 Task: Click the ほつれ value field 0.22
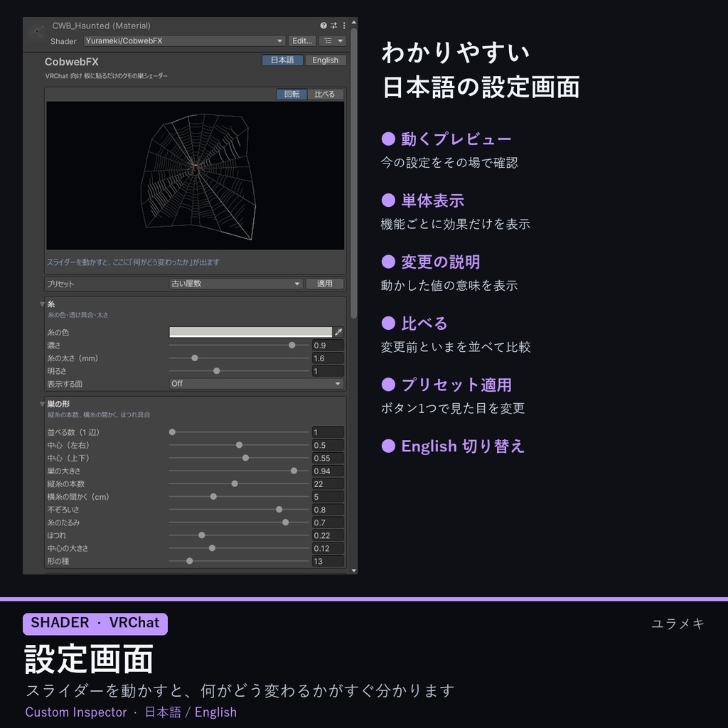click(x=328, y=535)
